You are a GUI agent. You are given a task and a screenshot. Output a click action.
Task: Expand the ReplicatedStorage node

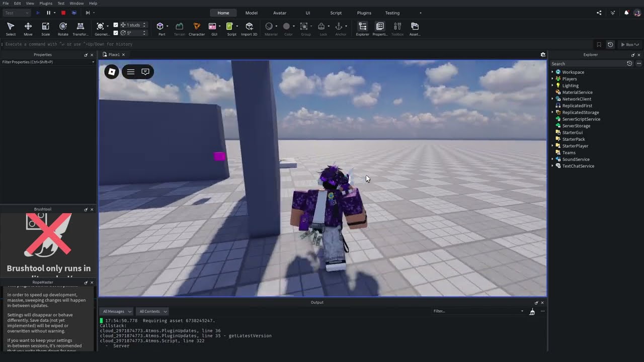click(x=552, y=113)
